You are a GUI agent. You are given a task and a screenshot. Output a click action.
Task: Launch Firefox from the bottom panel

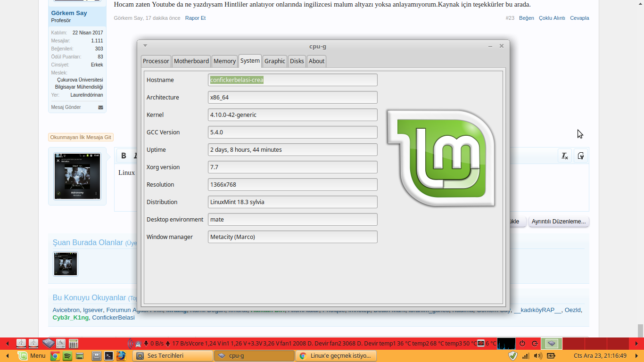coord(121,356)
